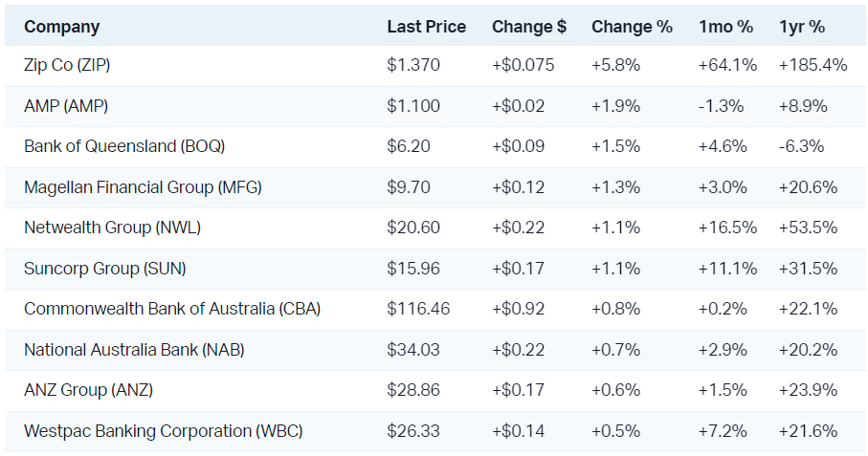Select National Australia Bank (NAB) row
Image resolution: width=868 pixels, height=456 pixels.
pos(134,350)
